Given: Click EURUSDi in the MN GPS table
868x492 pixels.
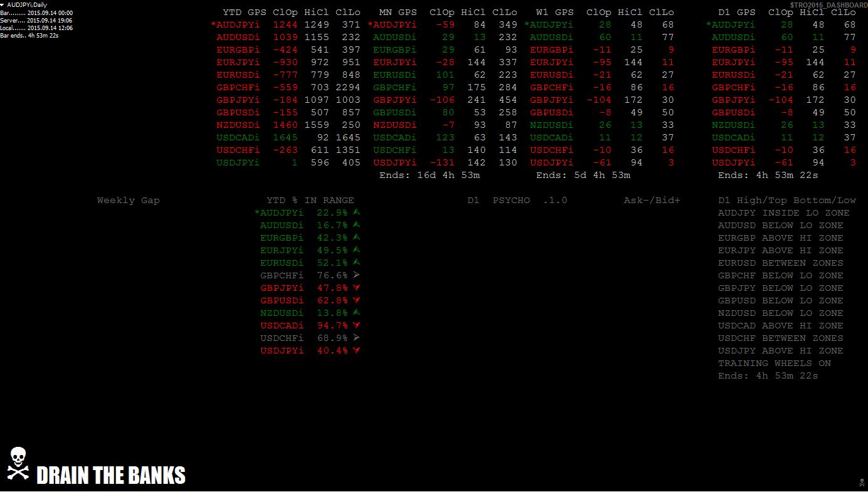Looking at the screenshot, I should click(394, 75).
